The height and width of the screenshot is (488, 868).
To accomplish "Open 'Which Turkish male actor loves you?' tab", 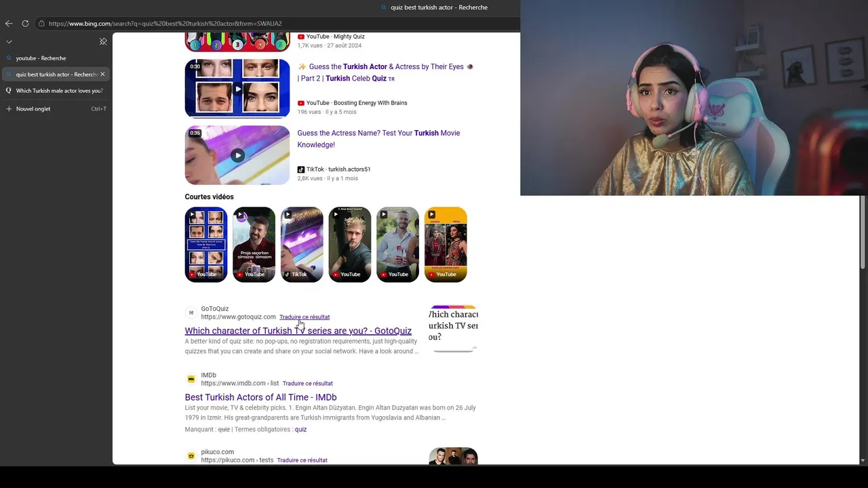I will tap(54, 91).
